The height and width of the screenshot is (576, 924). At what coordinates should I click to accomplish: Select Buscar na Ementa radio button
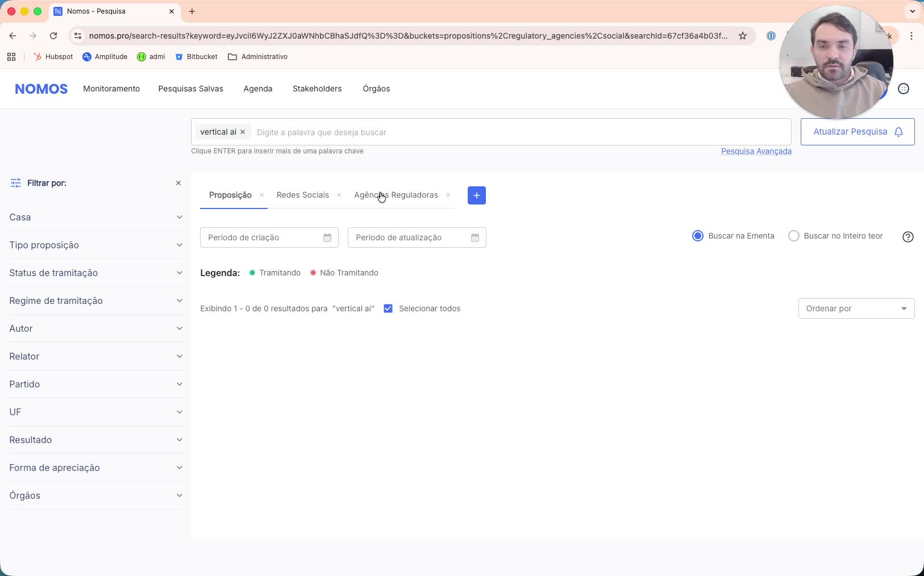[x=698, y=236]
